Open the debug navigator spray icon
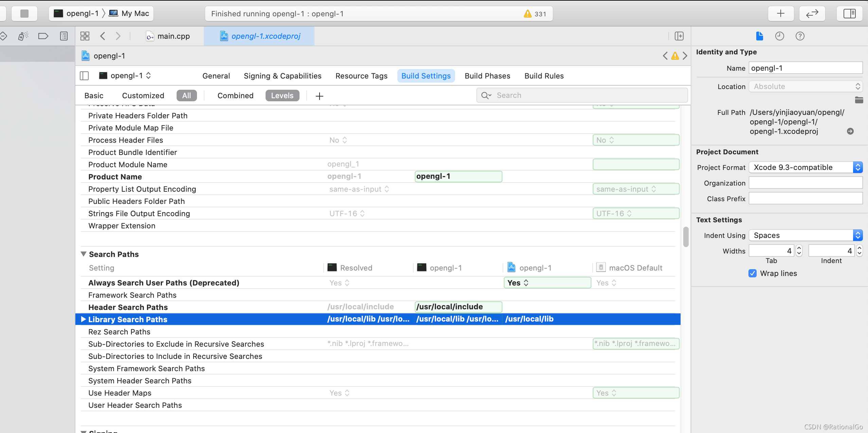 (23, 36)
